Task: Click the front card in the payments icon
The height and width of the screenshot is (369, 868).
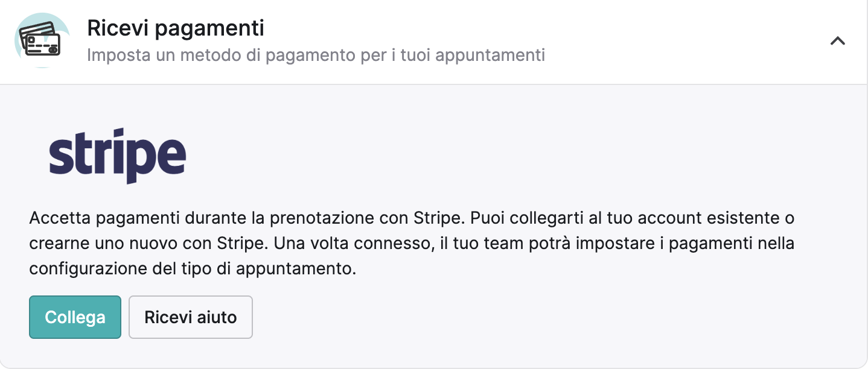Action: click(x=43, y=45)
